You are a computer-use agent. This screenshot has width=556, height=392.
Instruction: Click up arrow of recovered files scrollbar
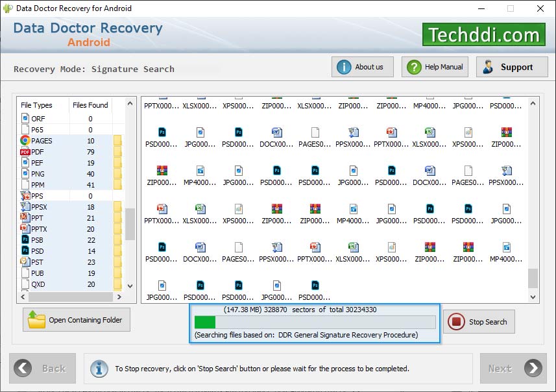coord(533,104)
